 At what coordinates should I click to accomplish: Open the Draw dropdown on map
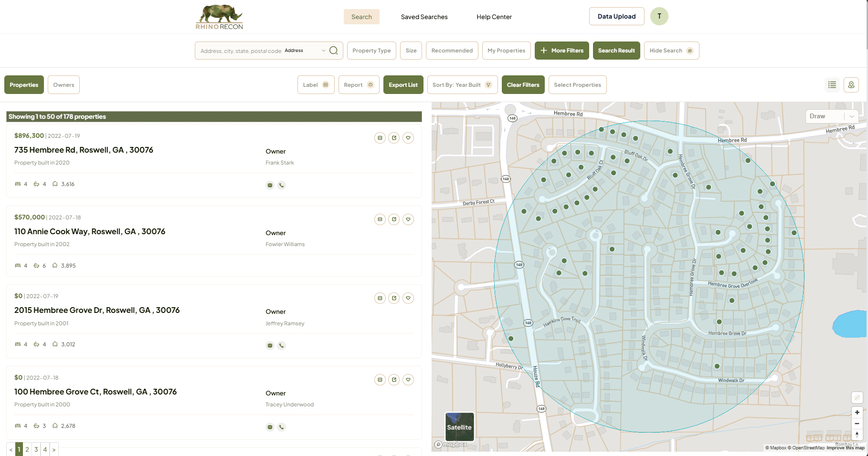click(831, 116)
